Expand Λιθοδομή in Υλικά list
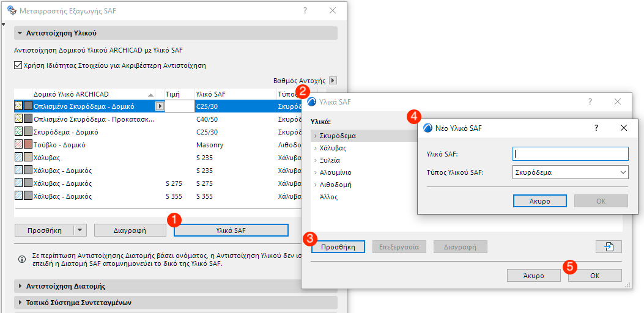The width and height of the screenshot is (644, 313). pos(316,185)
